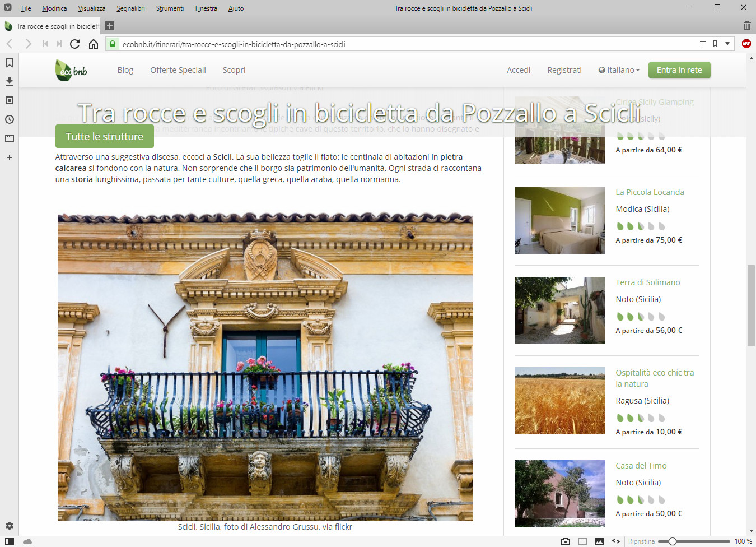Click the vertical page scrollbar thumb
The image size is (756, 547).
pyautogui.click(x=751, y=305)
